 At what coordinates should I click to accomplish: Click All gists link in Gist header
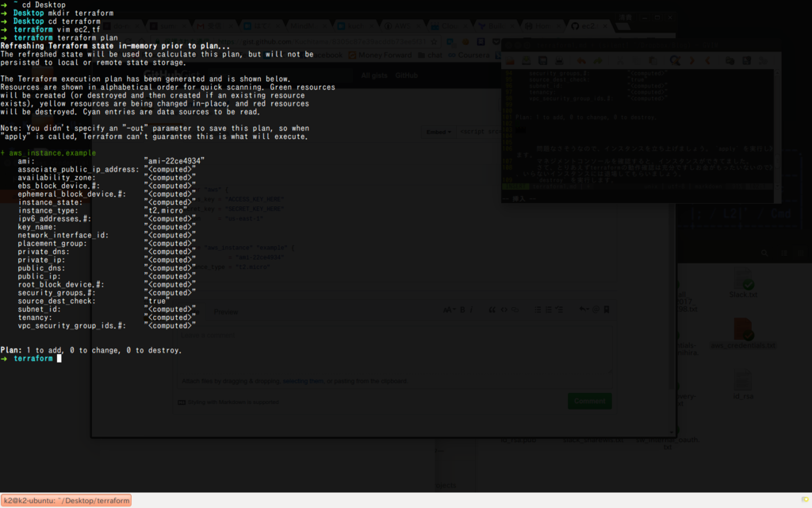374,75
